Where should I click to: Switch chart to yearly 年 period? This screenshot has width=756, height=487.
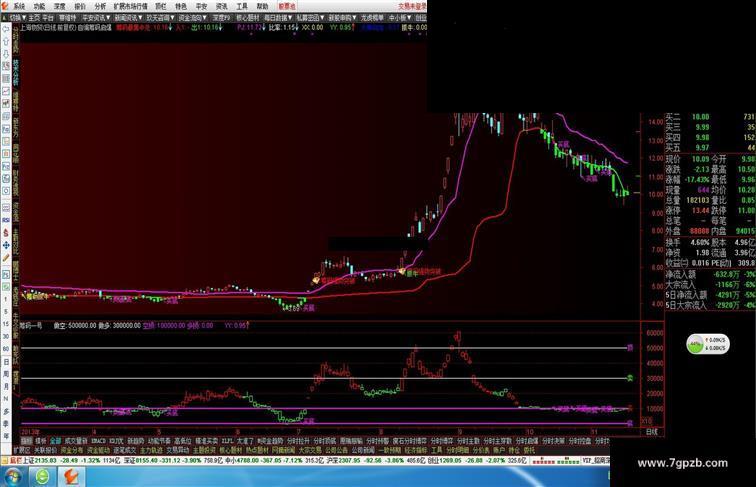pyautogui.click(x=6, y=436)
